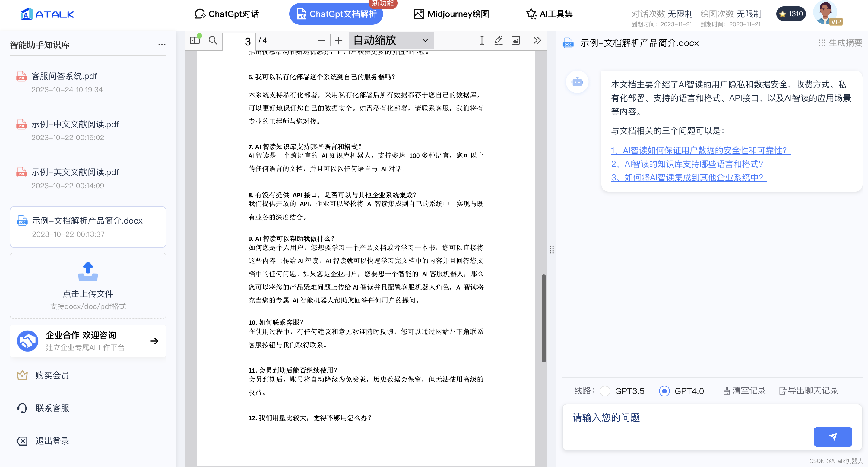Click 点击上传文件 upload label
Viewport: 868px width, 467px height.
[x=88, y=293]
